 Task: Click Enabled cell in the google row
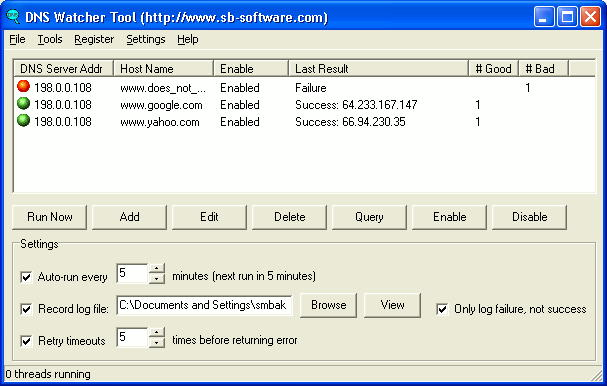tap(240, 105)
